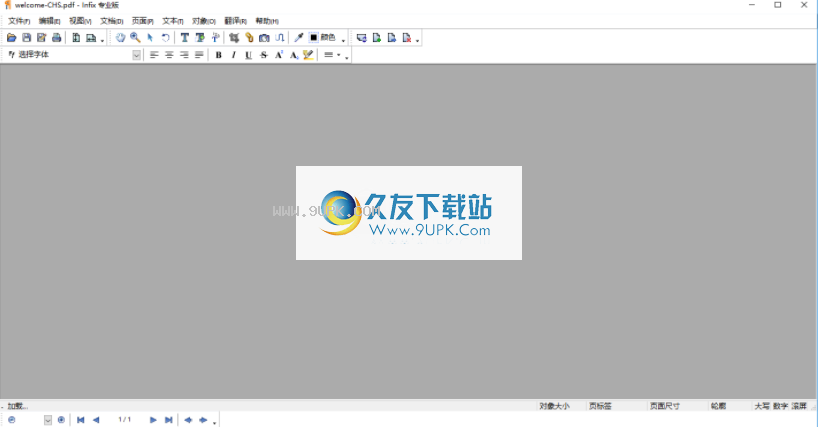Go to the last page
Viewport: 818px width, 427px height.
click(169, 420)
